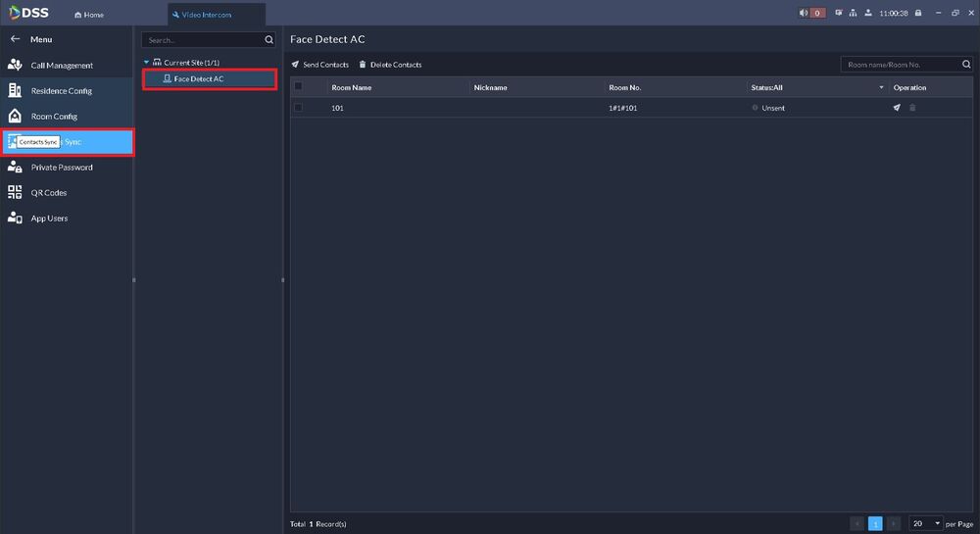Viewport: 980px width, 534px height.
Task: Toggle the select-all checkbox in table header
Action: (299, 87)
